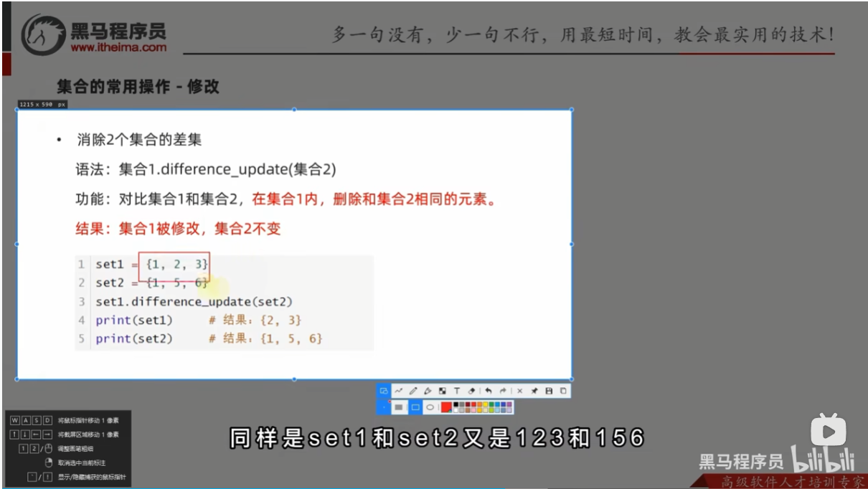Image resolution: width=868 pixels, height=489 pixels.
Task: Pick the white color swatch
Action: [x=456, y=410]
